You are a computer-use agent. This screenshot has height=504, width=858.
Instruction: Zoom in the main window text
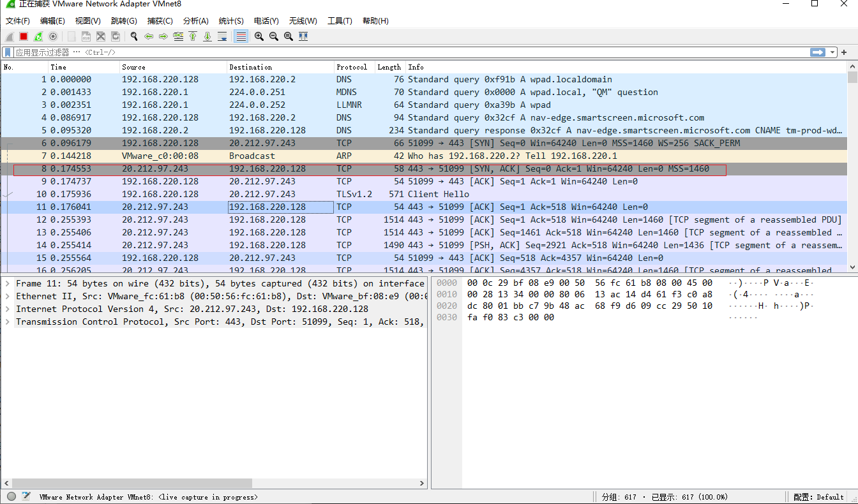259,36
